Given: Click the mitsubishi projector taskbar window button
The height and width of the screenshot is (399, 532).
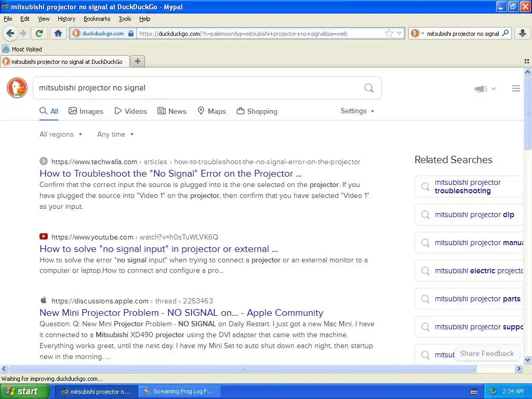Looking at the screenshot, I should pyautogui.click(x=96, y=392).
